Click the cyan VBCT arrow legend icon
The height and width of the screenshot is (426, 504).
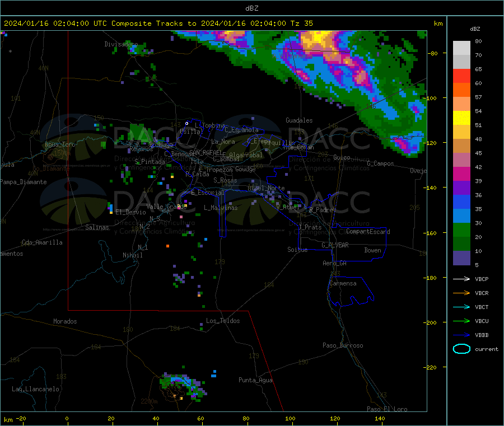(x=461, y=307)
